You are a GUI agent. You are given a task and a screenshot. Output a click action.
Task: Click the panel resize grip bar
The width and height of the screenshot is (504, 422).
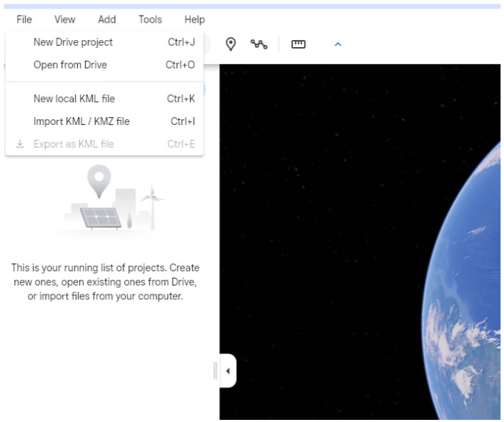[x=216, y=371]
